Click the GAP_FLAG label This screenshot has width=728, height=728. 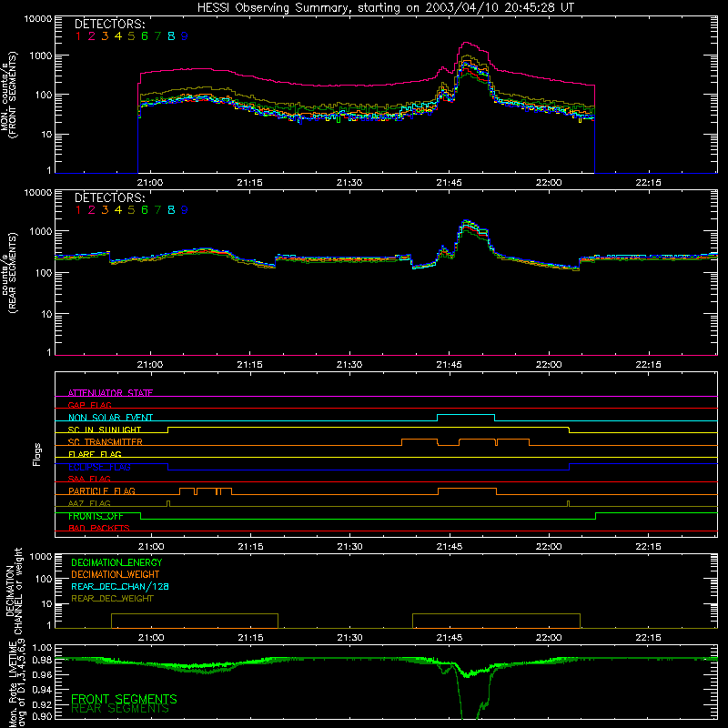(89, 405)
